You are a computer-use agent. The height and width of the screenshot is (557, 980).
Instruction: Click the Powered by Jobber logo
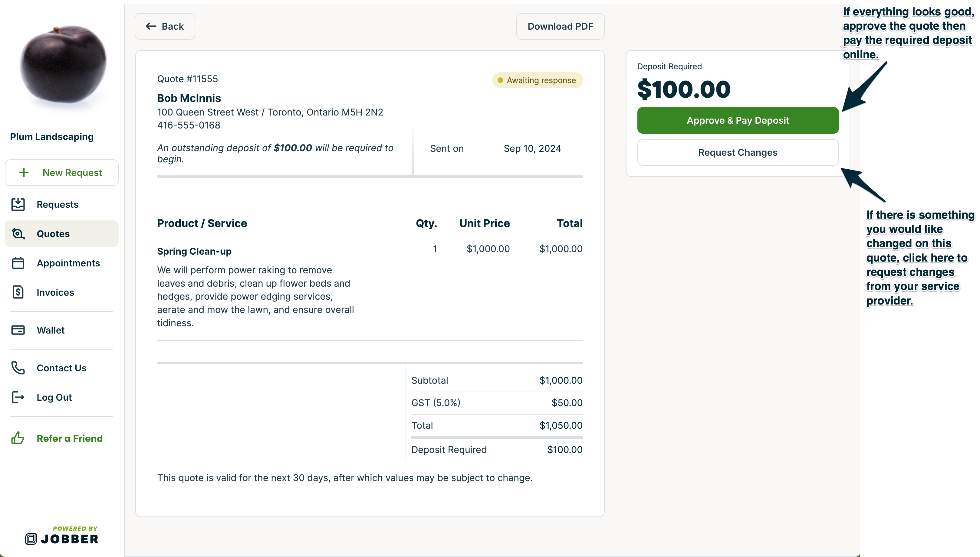coord(62,535)
